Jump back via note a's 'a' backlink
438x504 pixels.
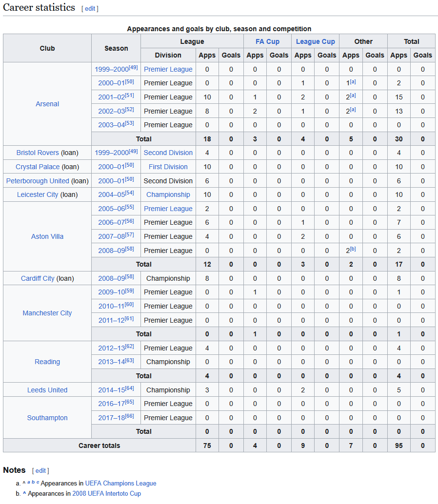point(29,482)
